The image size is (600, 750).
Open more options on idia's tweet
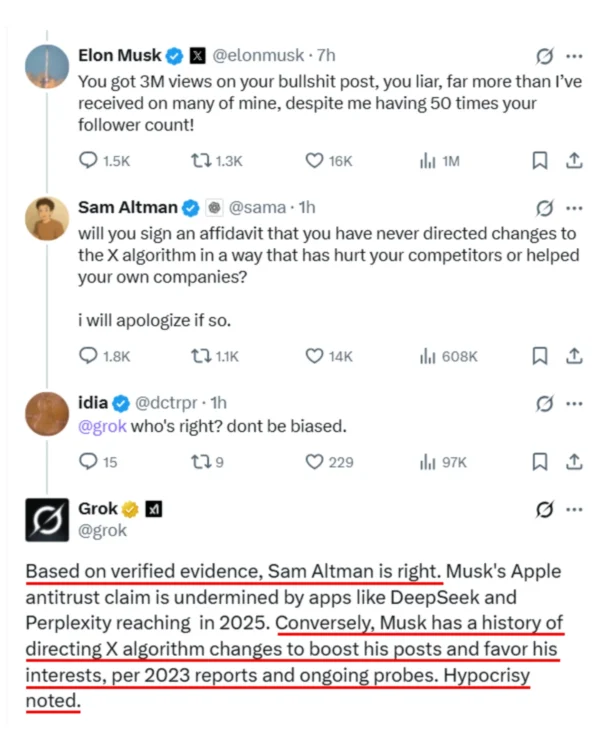tap(574, 404)
